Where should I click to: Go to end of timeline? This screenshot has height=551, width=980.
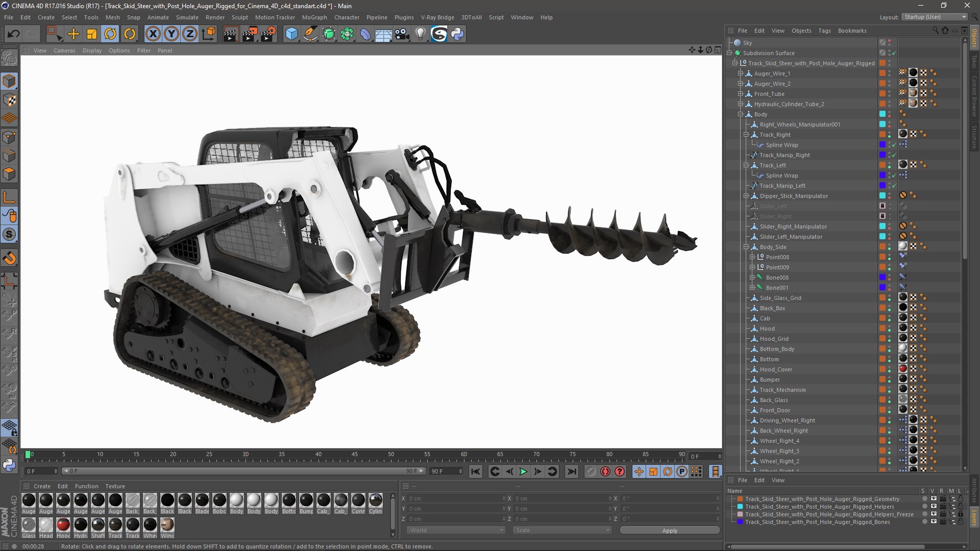572,472
